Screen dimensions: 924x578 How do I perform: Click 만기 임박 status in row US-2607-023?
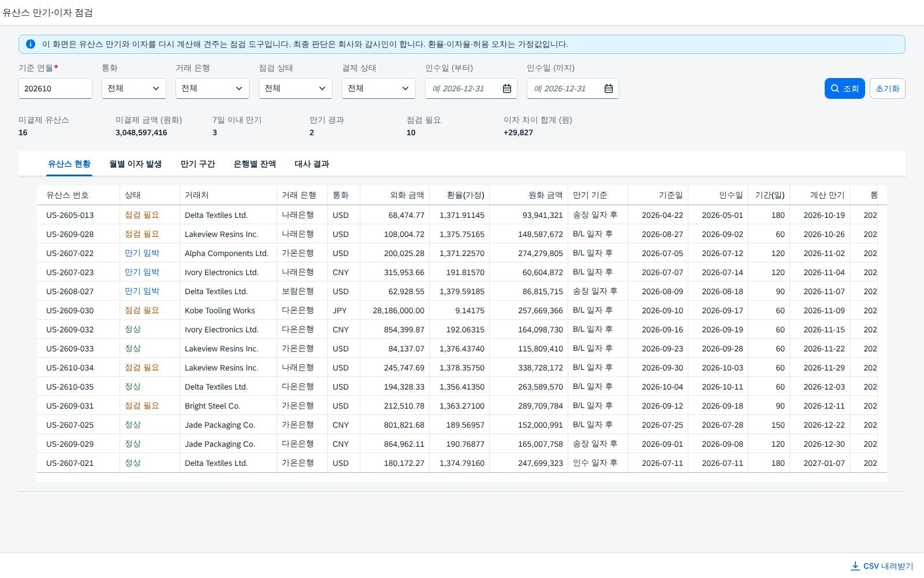click(142, 272)
